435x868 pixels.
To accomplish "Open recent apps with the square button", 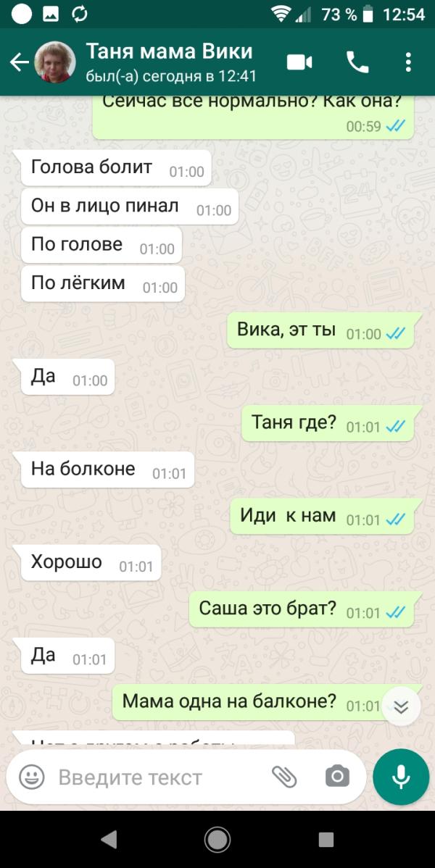I will point(326,840).
